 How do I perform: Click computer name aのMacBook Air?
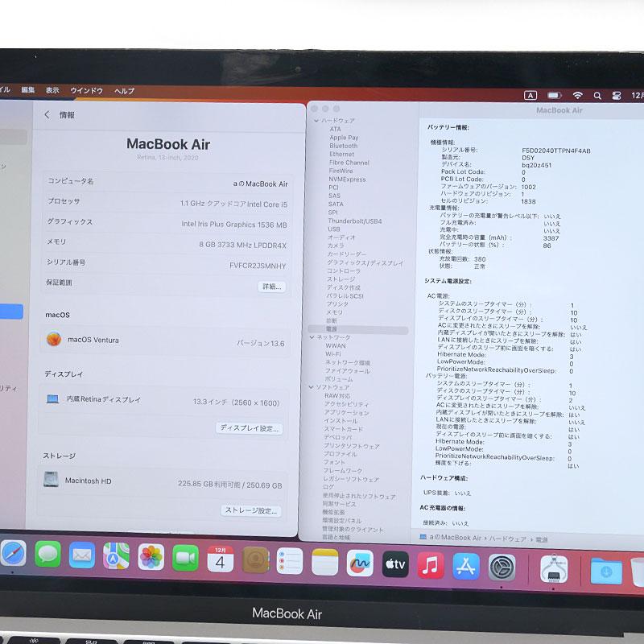pyautogui.click(x=260, y=184)
